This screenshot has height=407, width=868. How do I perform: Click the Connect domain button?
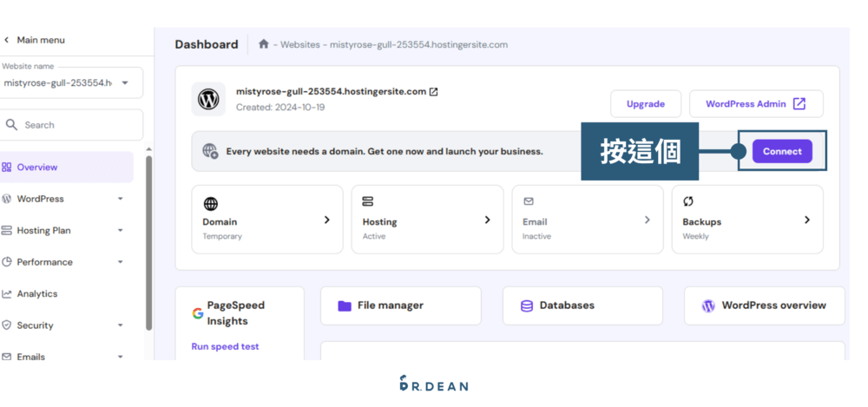point(782,151)
